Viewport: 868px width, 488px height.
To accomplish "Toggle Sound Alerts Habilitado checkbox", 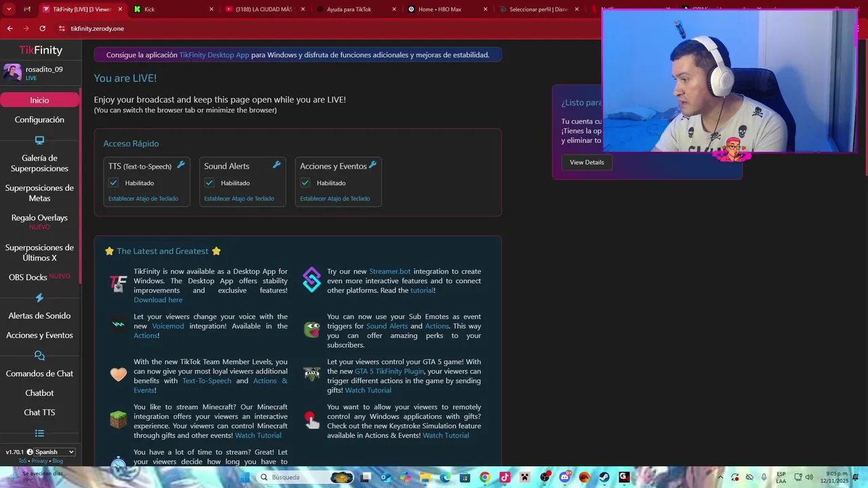I will tap(209, 183).
